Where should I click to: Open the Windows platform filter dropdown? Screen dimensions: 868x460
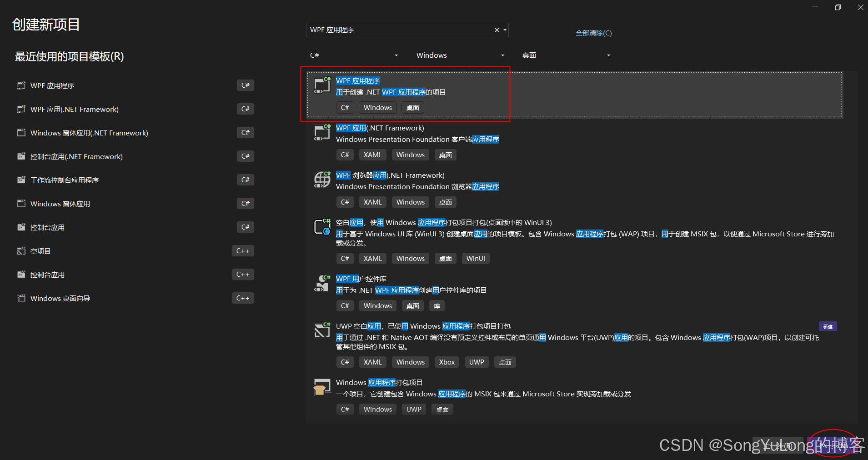[460, 55]
